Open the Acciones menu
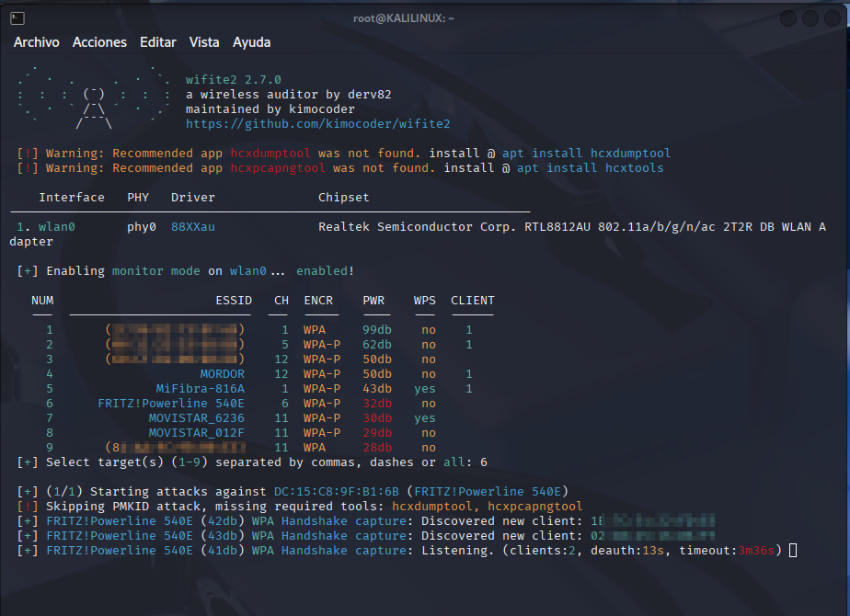This screenshot has width=850, height=616. [x=100, y=41]
